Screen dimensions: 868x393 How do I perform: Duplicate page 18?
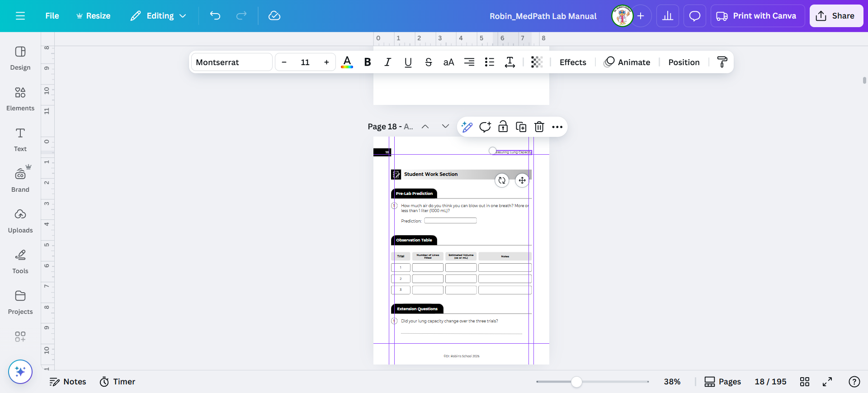(x=521, y=127)
